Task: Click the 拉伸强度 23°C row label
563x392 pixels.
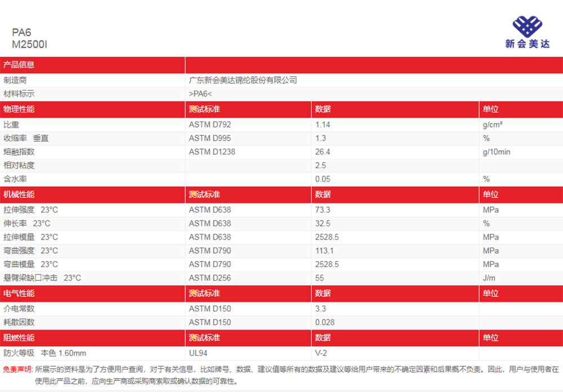Action: coord(30,210)
